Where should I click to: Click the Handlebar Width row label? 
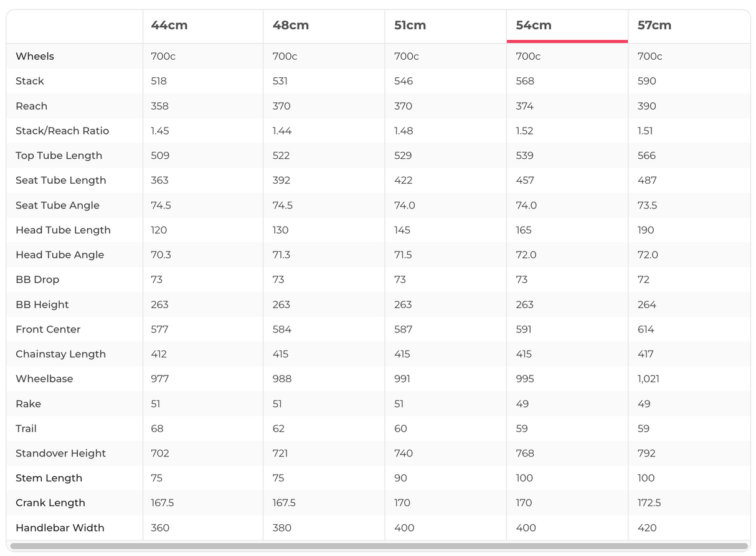click(x=60, y=528)
